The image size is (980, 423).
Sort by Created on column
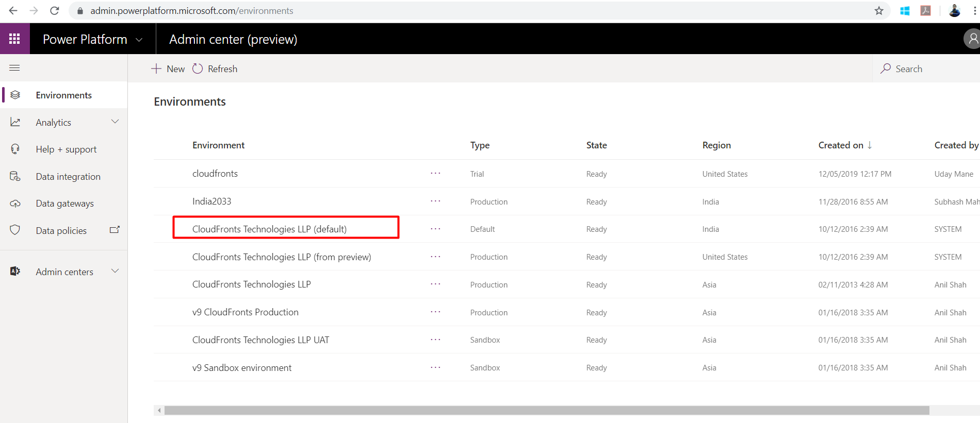pos(845,145)
